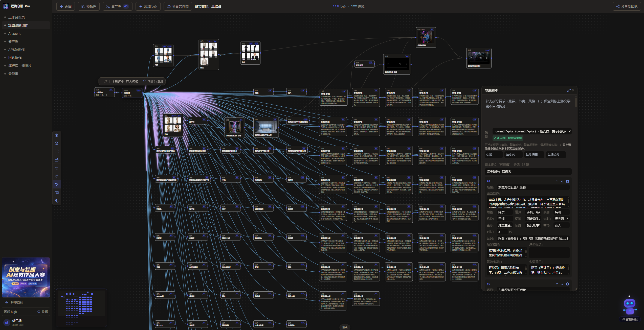Click 分享到团队 share button

tap(627, 6)
